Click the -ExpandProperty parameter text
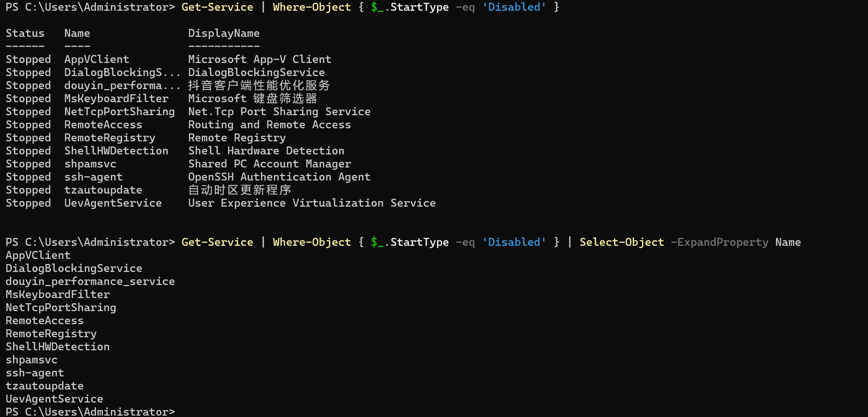Image resolution: width=868 pixels, height=417 pixels. pyautogui.click(x=719, y=242)
